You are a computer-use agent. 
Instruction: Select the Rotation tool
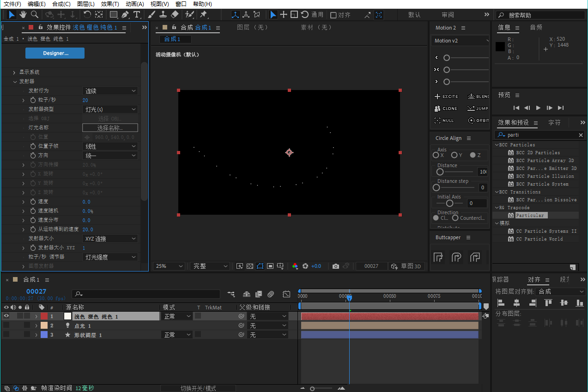(87, 15)
